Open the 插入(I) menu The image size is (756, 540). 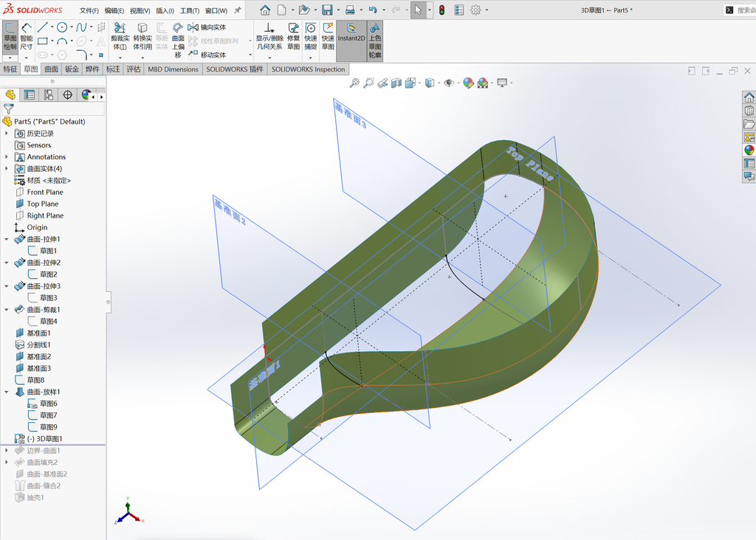coord(165,10)
